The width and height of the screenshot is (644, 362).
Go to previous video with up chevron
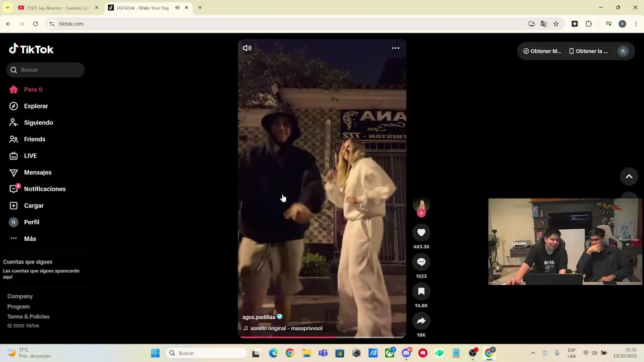(x=629, y=176)
